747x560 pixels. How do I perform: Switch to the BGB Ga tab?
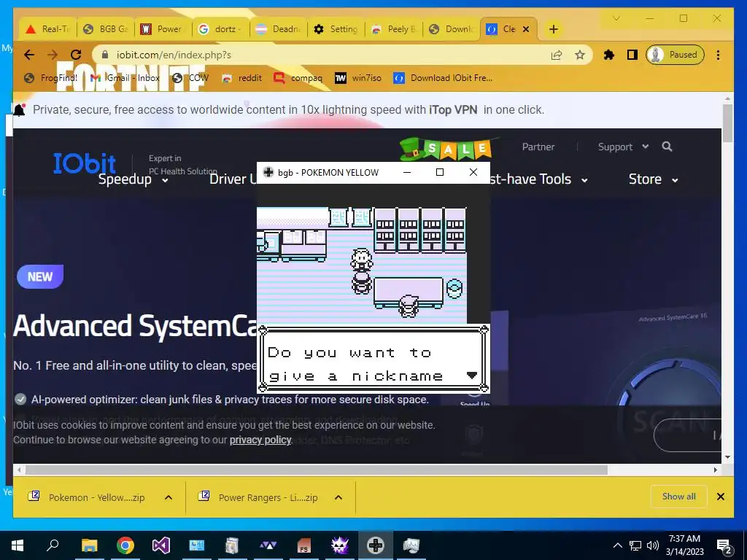point(106,29)
